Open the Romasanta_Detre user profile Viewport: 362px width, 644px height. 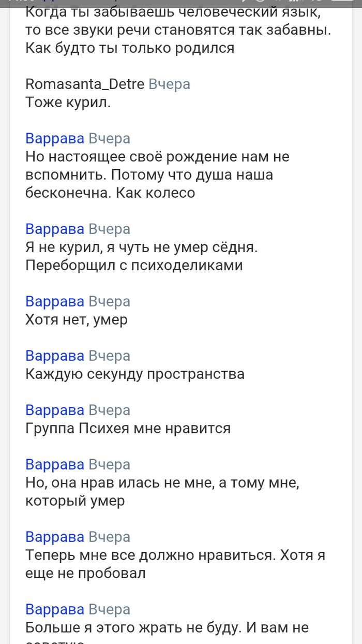[85, 84]
